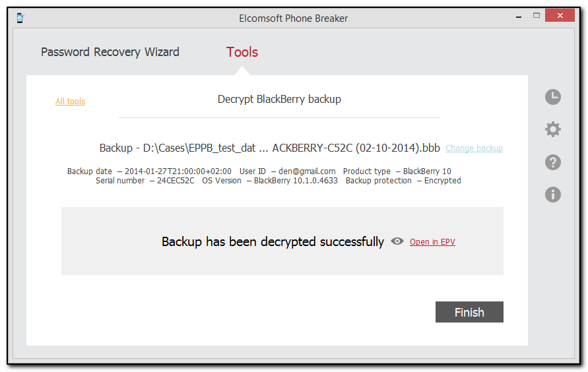Minimize the Phone Breaker window

(x=518, y=15)
